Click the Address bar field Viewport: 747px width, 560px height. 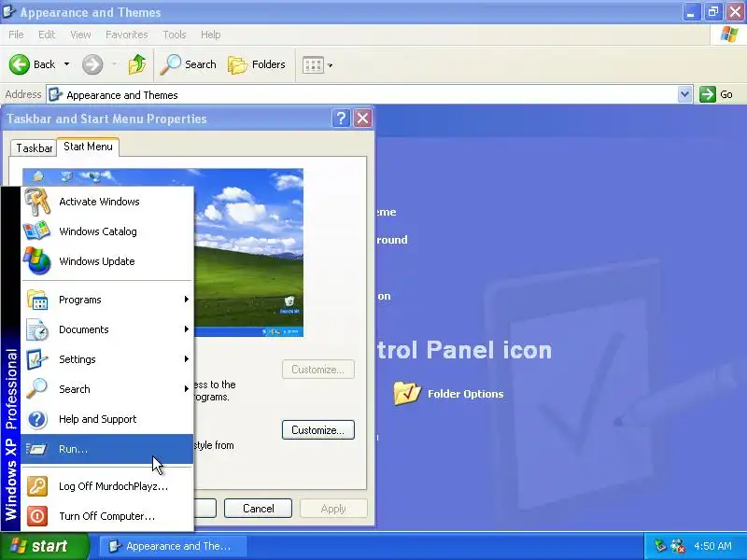(363, 95)
